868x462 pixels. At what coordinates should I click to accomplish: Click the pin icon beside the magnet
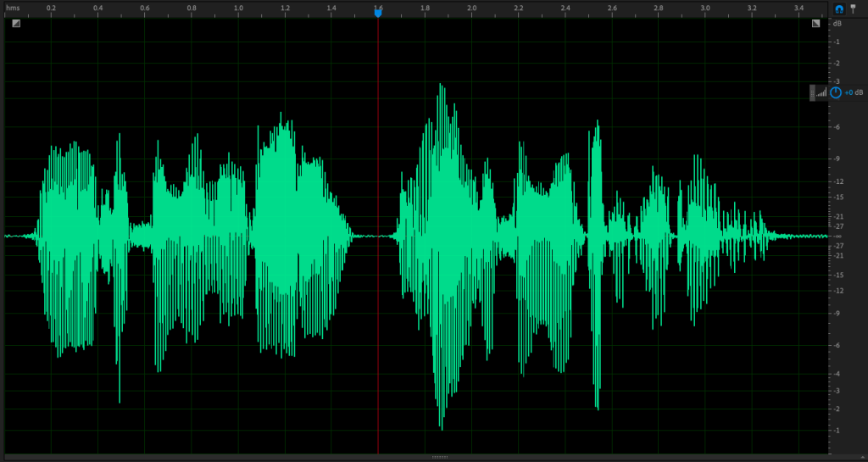coord(853,8)
